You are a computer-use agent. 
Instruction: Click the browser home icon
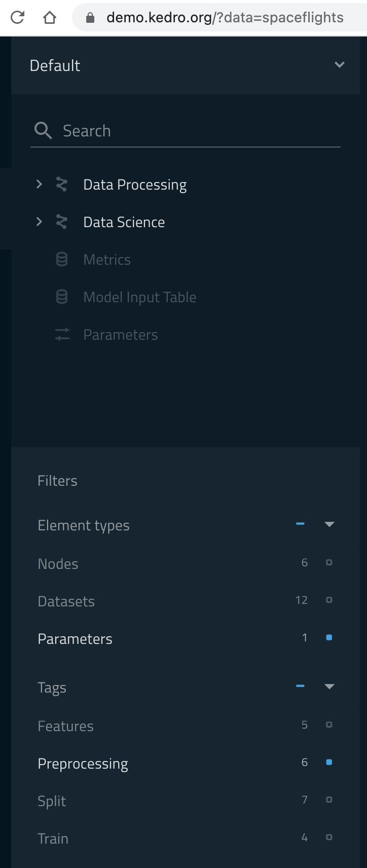49,18
